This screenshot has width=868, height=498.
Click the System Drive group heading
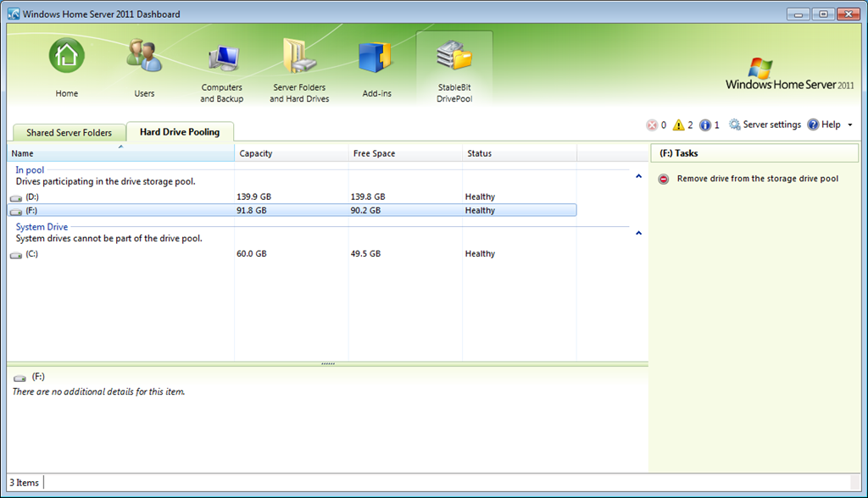42,227
